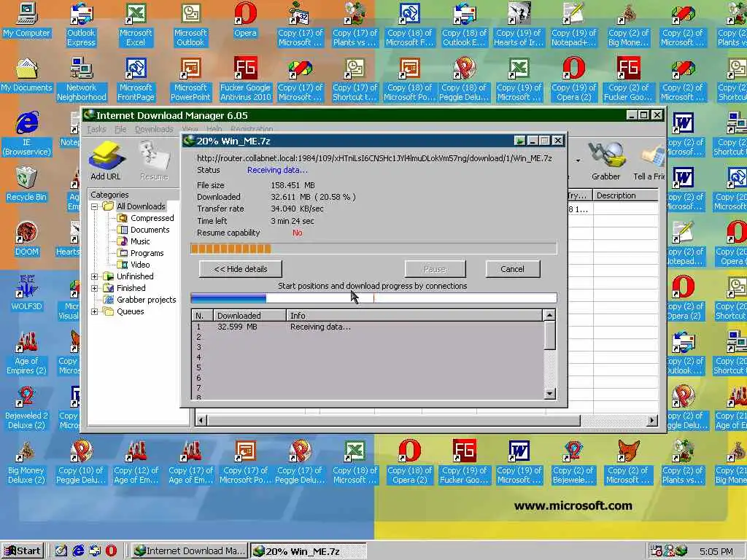Expand the Finished category
This screenshot has width=747, height=560.
pos(94,288)
